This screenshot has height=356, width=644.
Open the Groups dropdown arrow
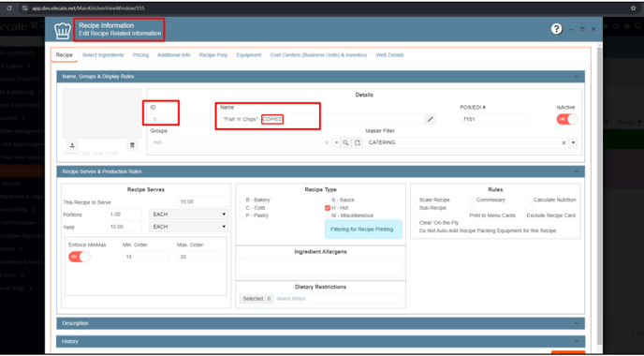tap(336, 142)
